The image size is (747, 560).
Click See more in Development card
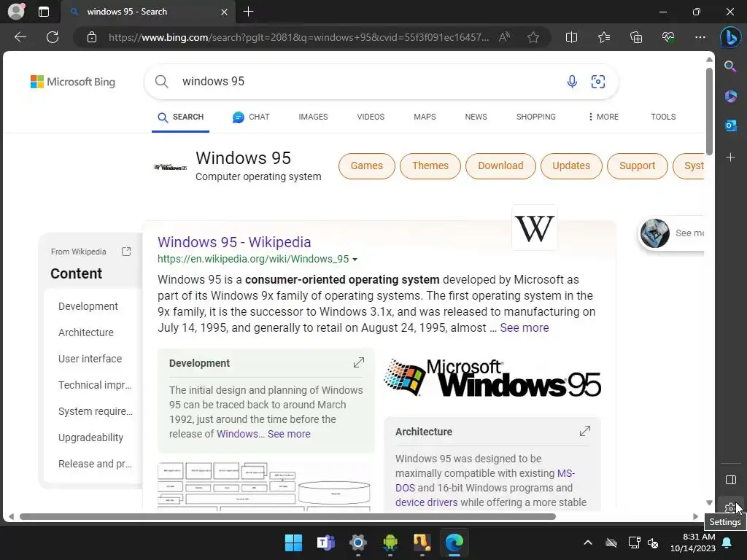289,434
